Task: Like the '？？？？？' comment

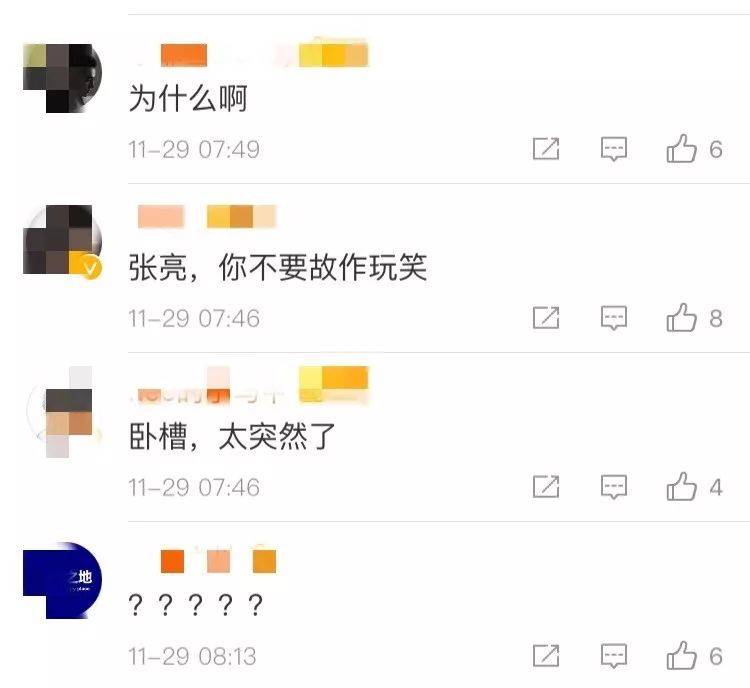Action: coord(682,655)
